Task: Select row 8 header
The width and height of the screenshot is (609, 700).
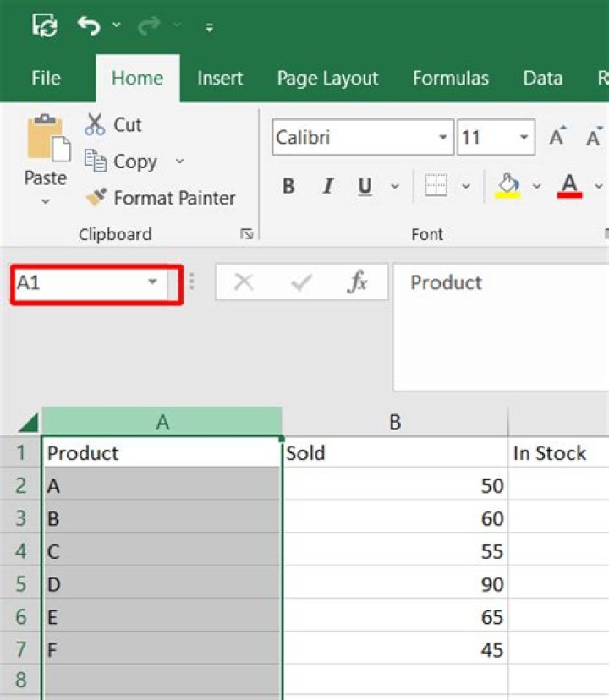Action: (x=20, y=680)
